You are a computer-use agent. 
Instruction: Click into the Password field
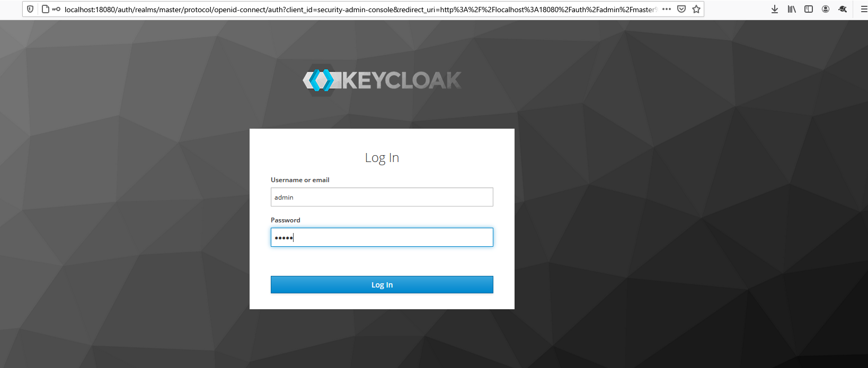pos(382,237)
